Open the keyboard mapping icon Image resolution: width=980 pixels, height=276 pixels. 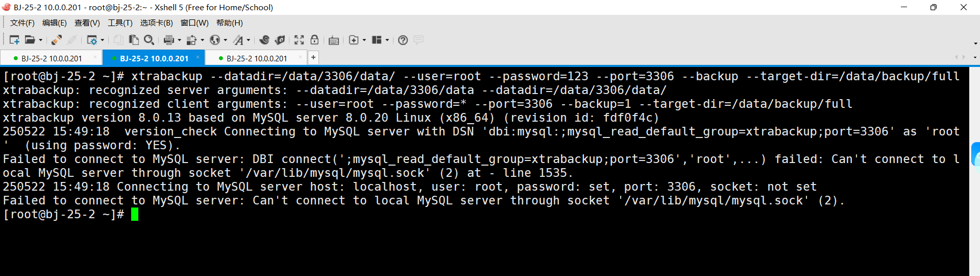click(334, 40)
